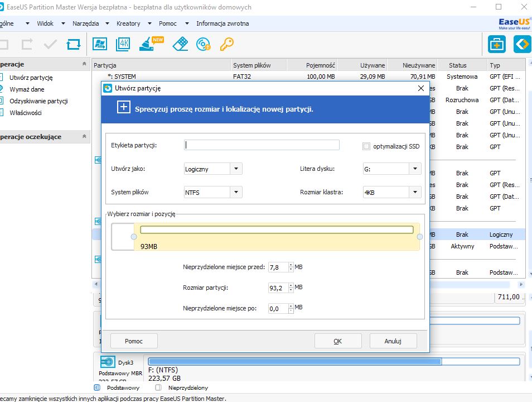This screenshot has width=532, height=402.
Task: Open the 'System plików' NTFS dropdown
Action: coord(236,193)
